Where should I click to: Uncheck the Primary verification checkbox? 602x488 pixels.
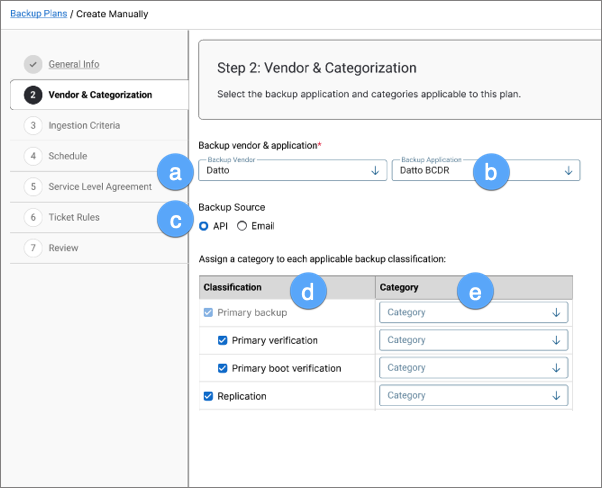(222, 341)
